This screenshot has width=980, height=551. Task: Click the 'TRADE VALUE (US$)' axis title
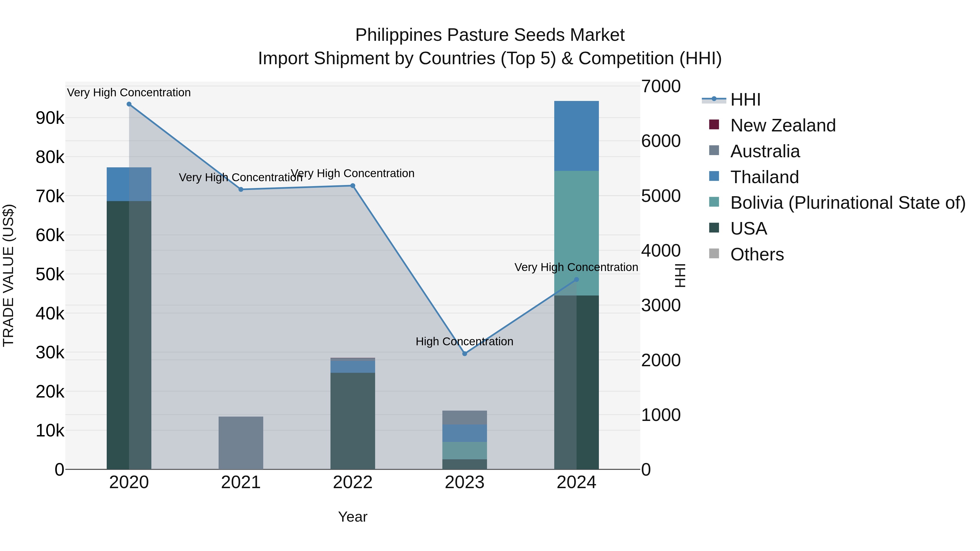coord(8,276)
